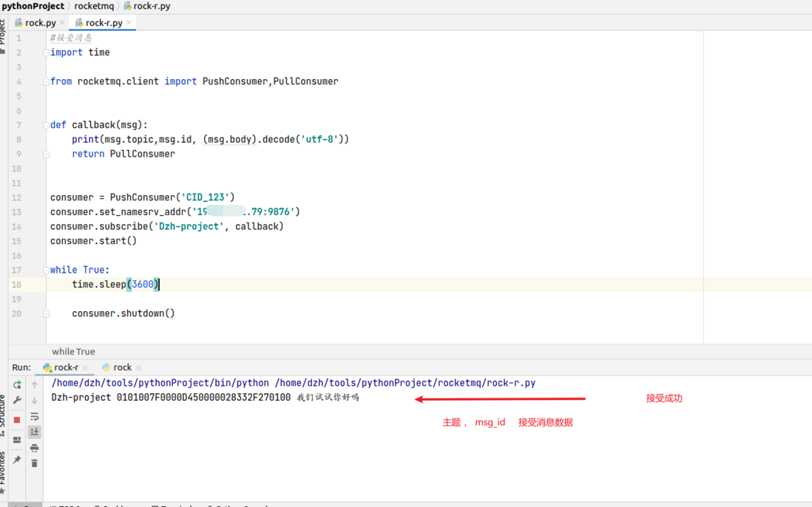Click the 'Run:' panel label
Viewport: 812px width, 507px height.
[x=21, y=367]
